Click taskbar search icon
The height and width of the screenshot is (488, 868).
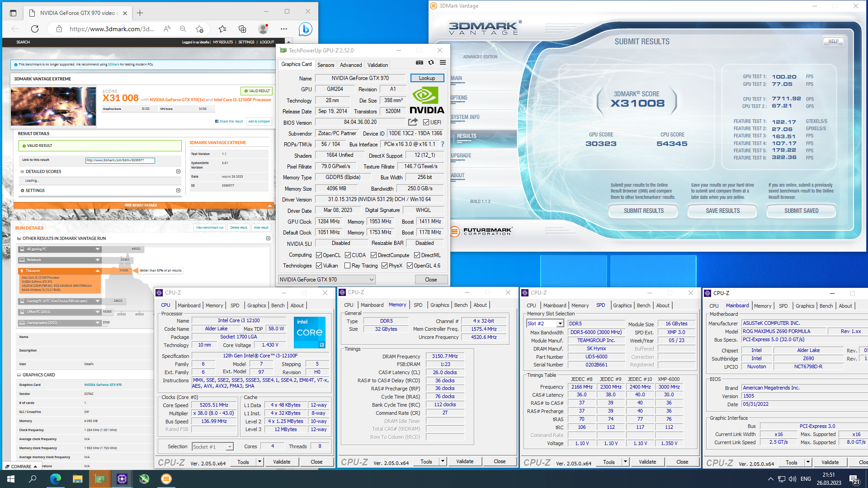coord(33,479)
